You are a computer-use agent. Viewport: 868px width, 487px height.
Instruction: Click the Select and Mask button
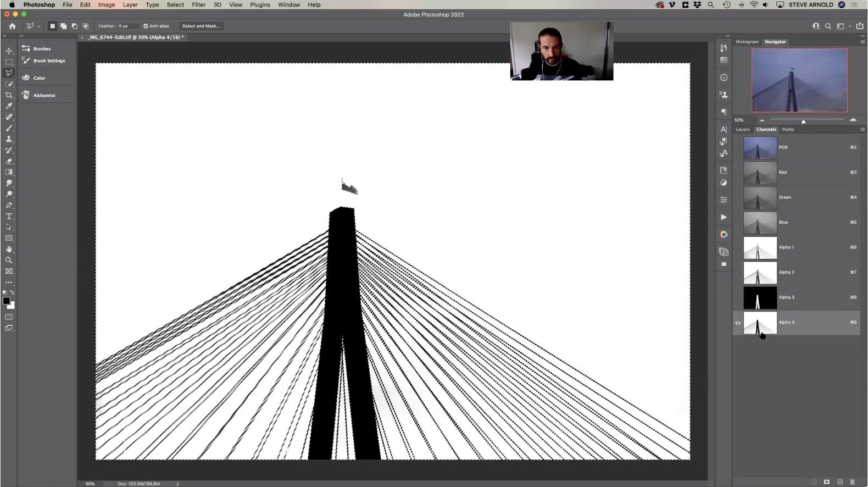pos(201,26)
